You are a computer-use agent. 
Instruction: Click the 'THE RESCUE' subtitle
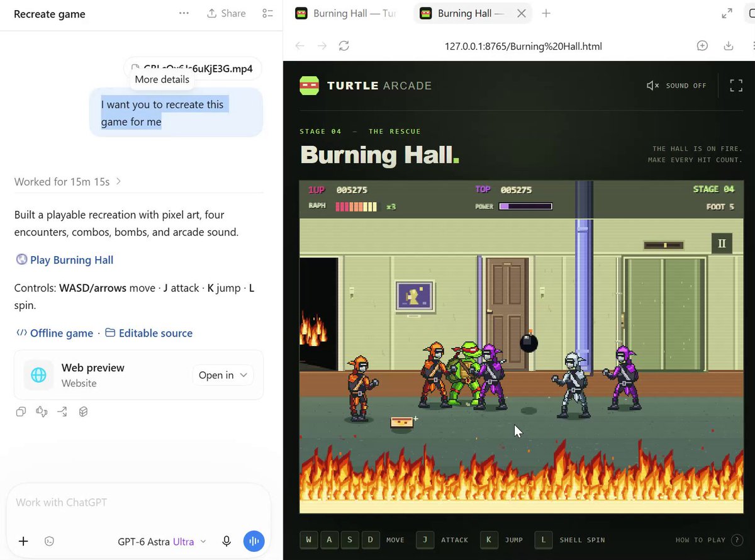click(x=395, y=132)
